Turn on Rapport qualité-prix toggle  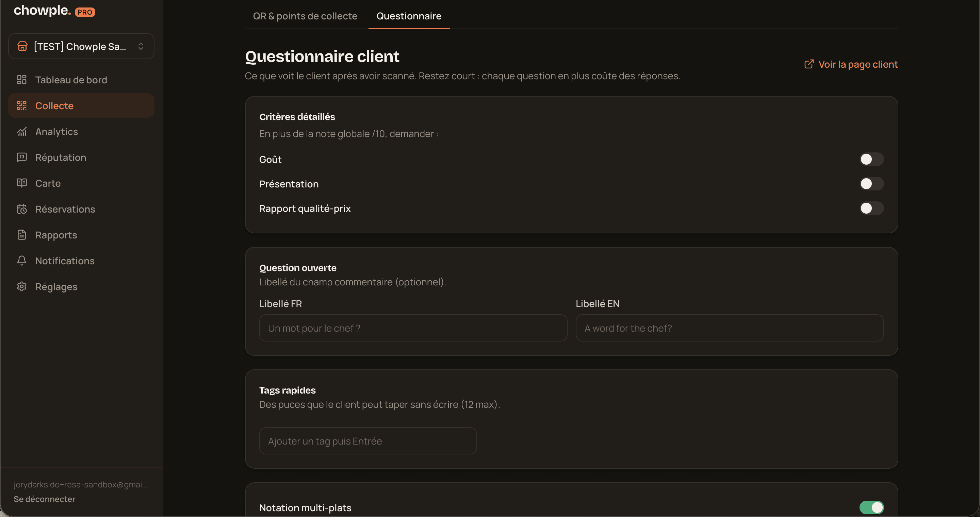point(871,208)
